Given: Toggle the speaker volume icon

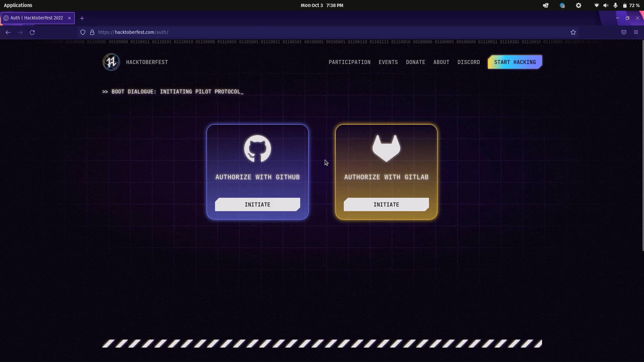Looking at the screenshot, I should (606, 5).
